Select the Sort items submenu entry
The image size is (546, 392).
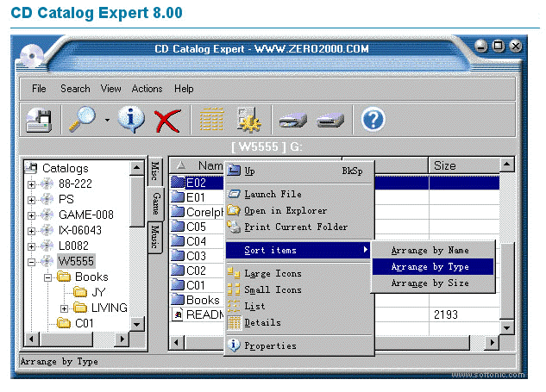pos(298,250)
